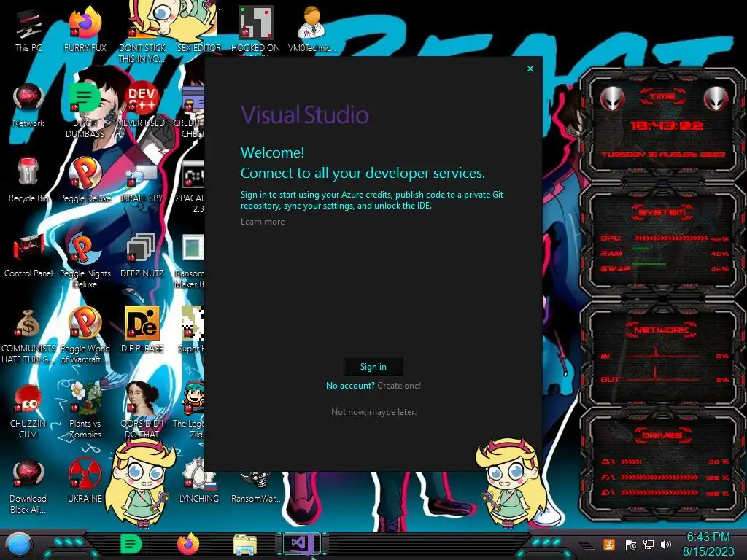Open the green notes app in taskbar
Image resolution: width=747 pixels, height=560 pixels.
point(131,544)
